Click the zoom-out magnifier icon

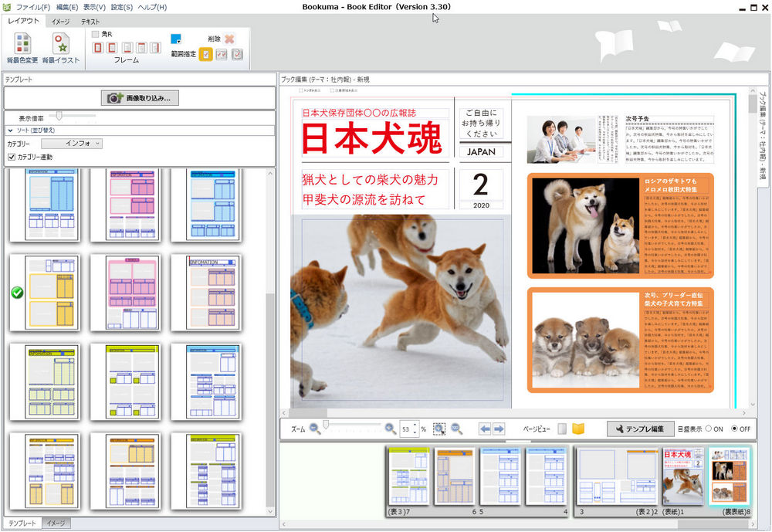(312, 429)
